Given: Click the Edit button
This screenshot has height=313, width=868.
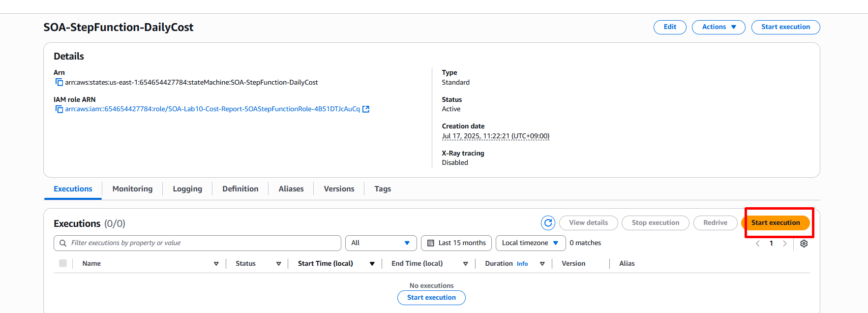Looking at the screenshot, I should click(x=669, y=27).
